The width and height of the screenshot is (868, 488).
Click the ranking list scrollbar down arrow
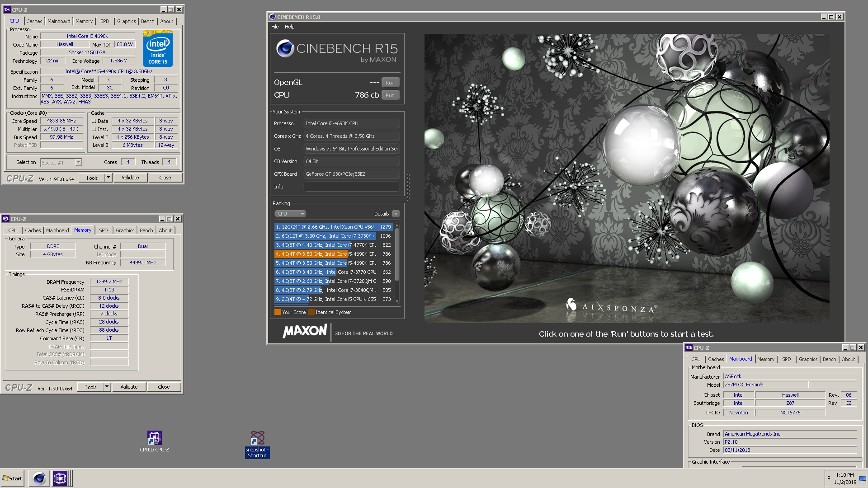click(397, 301)
